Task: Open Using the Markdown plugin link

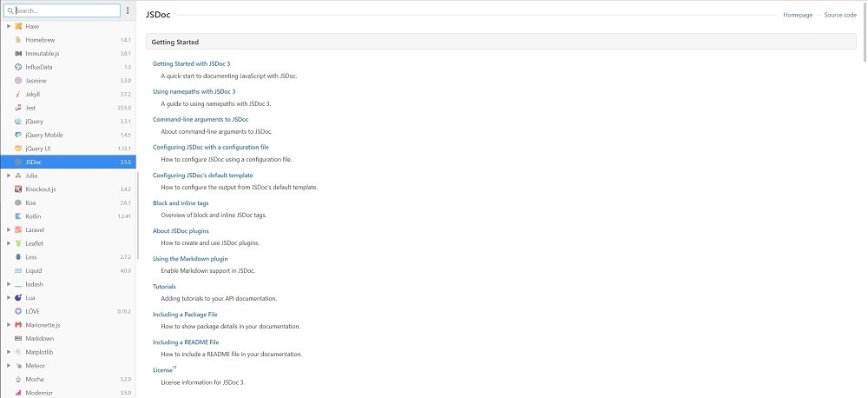Action: 190,258
